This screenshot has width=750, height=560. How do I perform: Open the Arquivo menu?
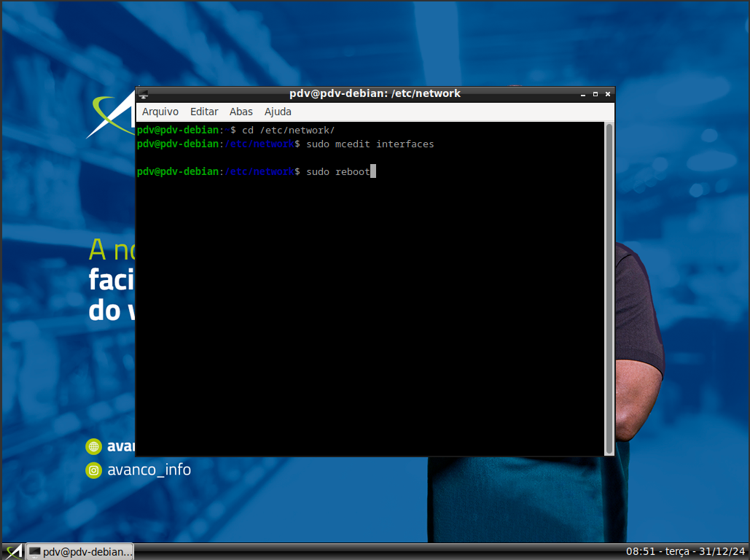160,112
